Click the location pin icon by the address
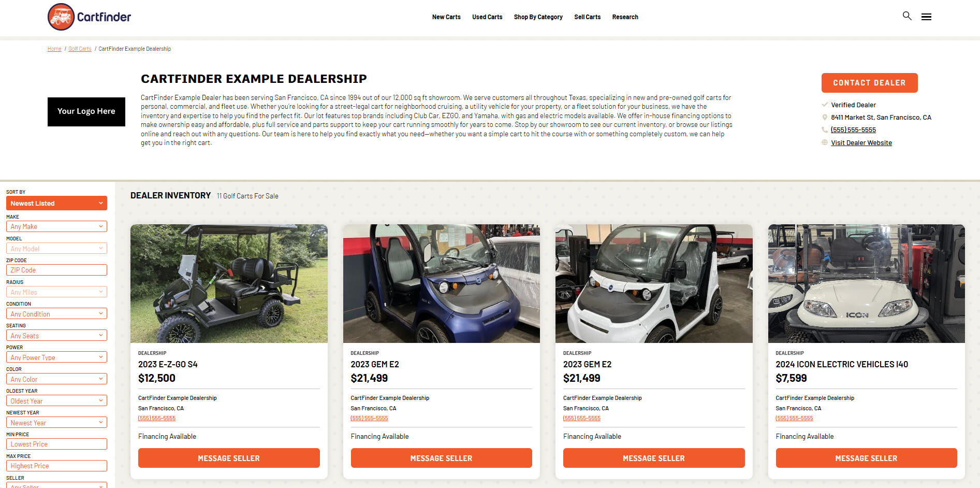The image size is (980, 488). click(825, 118)
